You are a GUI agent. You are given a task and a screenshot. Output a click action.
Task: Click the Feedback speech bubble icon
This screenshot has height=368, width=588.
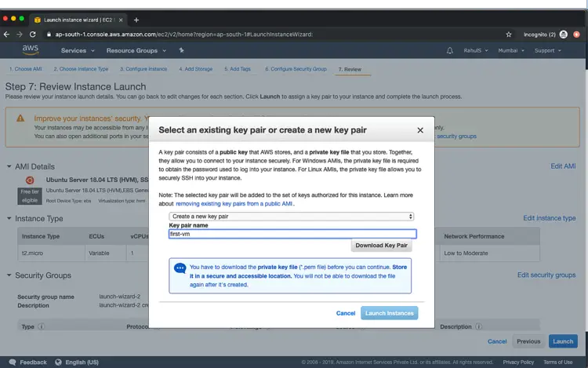tap(13, 362)
